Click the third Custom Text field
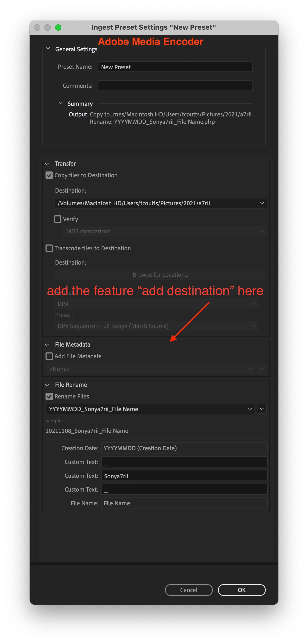 coord(184,489)
